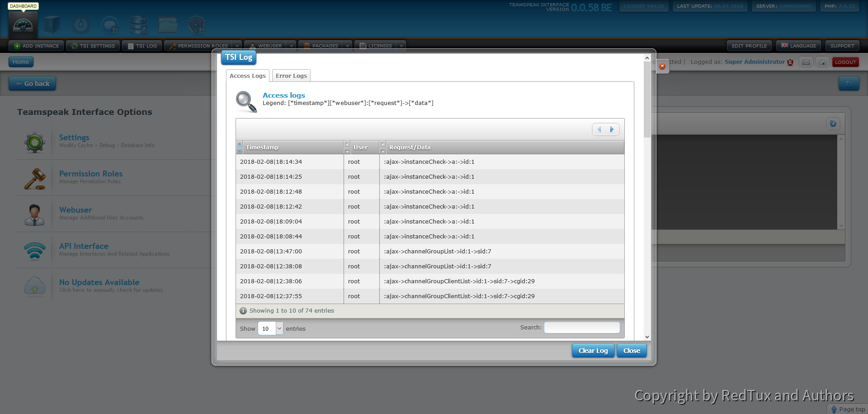The height and width of the screenshot is (414, 868).
Task: Open the Dashboard gauge icon
Action: pyautogui.click(x=23, y=25)
